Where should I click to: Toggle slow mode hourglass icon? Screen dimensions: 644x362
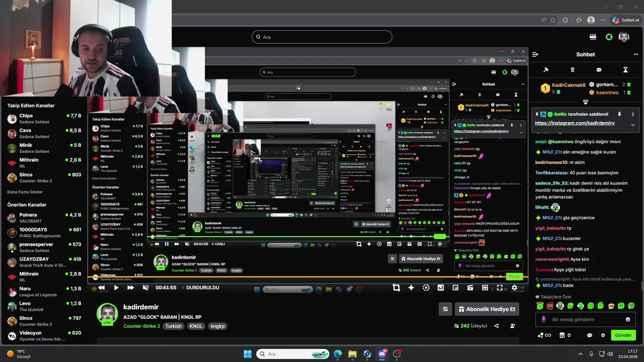(x=625, y=70)
